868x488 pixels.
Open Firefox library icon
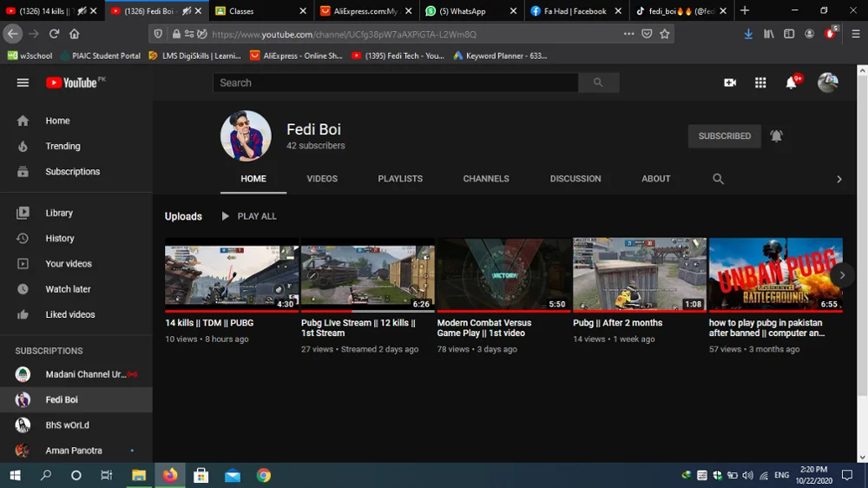point(769,35)
